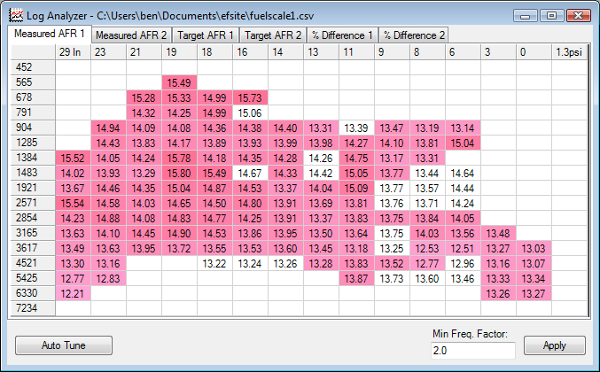Open the % Difference 2 tab
Viewport: 600px width, 372px height.
(414, 35)
